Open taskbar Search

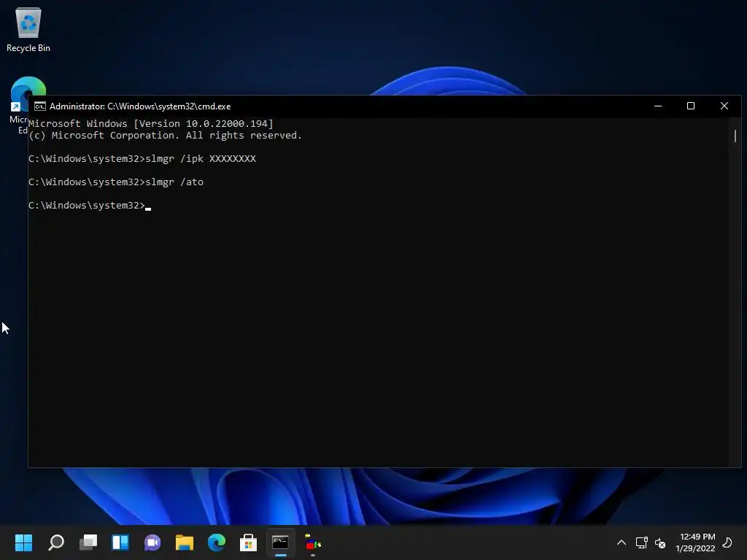(56, 542)
